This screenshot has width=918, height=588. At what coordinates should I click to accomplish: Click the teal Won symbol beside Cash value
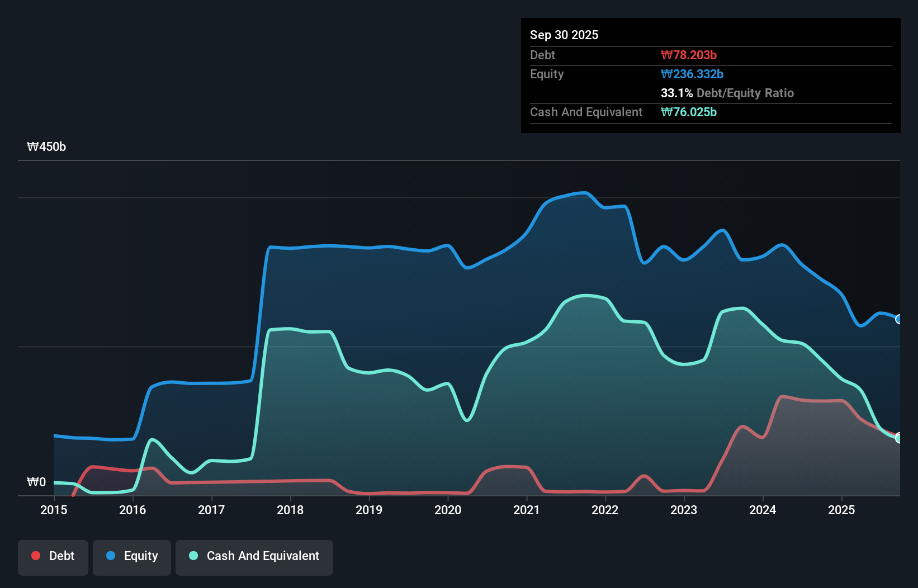point(667,112)
